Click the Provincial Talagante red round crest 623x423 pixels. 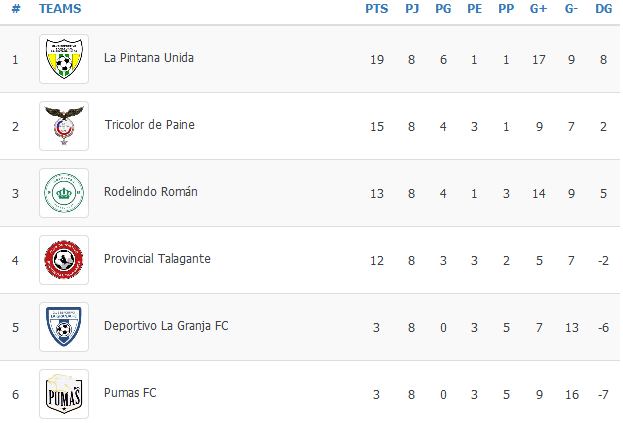click(64, 260)
